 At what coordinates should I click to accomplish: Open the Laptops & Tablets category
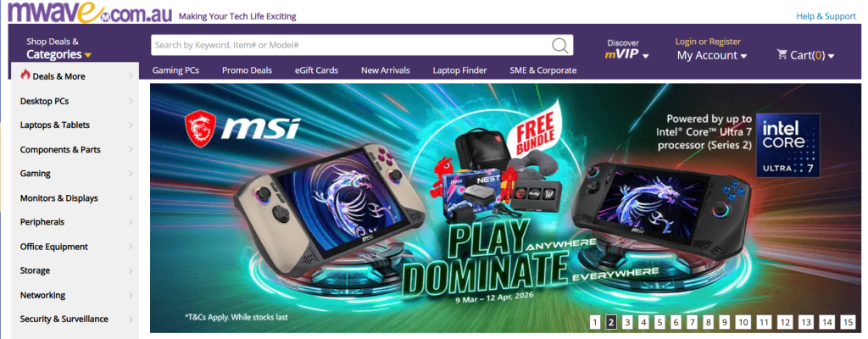(55, 125)
